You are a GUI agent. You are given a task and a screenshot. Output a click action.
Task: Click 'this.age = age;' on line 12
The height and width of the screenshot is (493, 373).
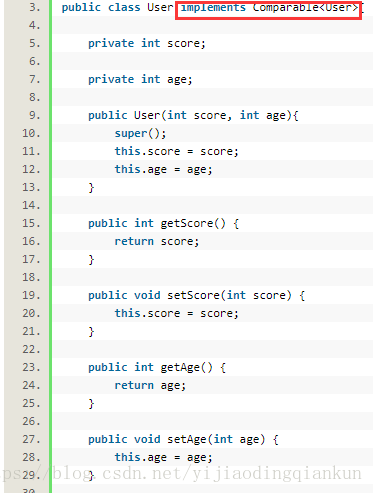coord(163,169)
